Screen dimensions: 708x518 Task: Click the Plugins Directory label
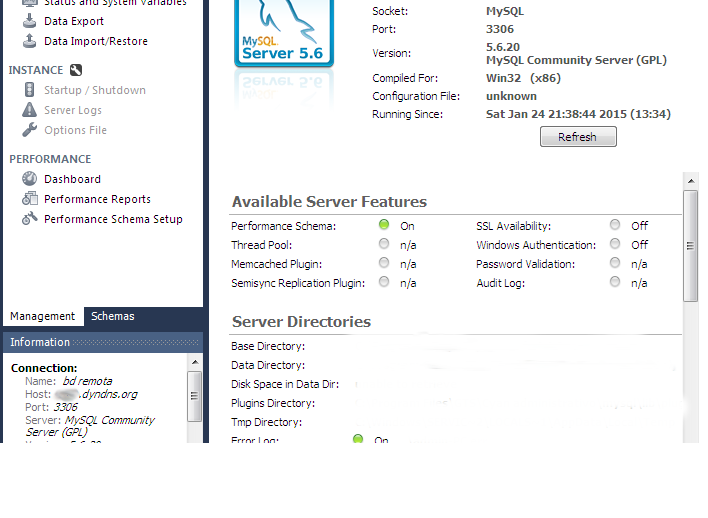pyautogui.click(x=273, y=403)
